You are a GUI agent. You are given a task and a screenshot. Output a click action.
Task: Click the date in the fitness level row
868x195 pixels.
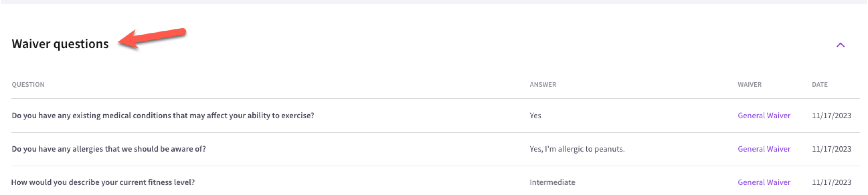click(831, 182)
